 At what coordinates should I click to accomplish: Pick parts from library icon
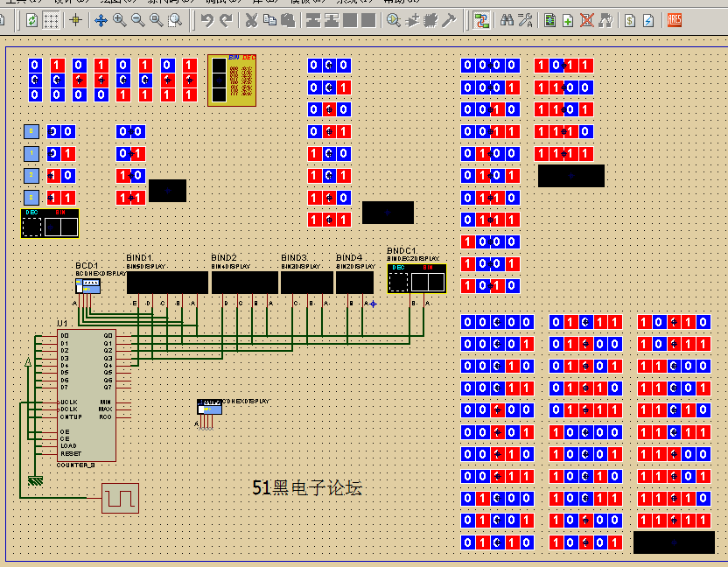coord(393,20)
